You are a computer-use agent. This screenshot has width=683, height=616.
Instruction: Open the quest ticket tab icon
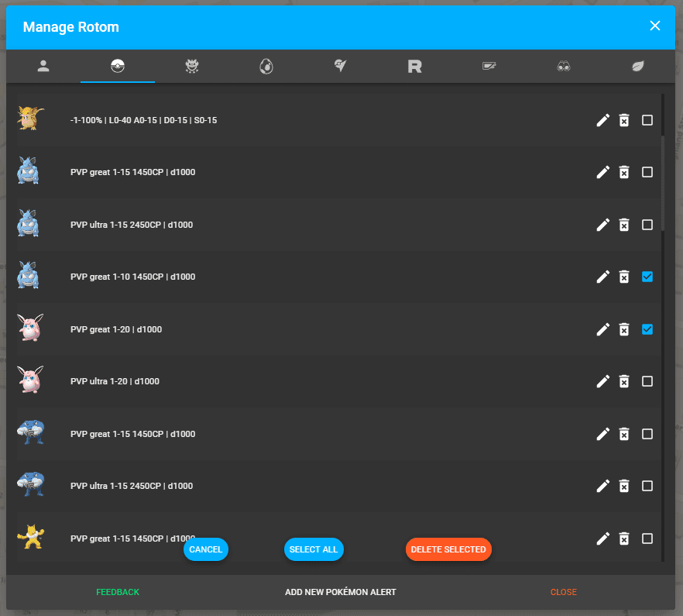click(489, 67)
